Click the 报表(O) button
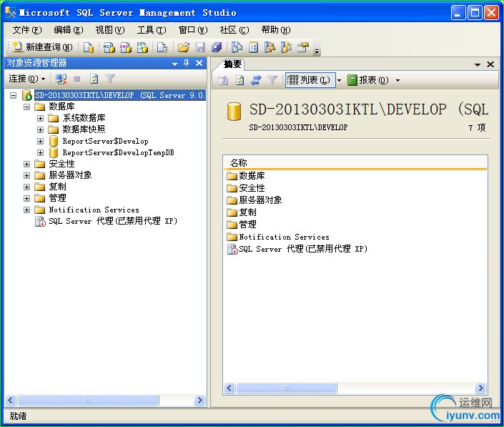Screen dimensions: 504x427 [x=368, y=80]
